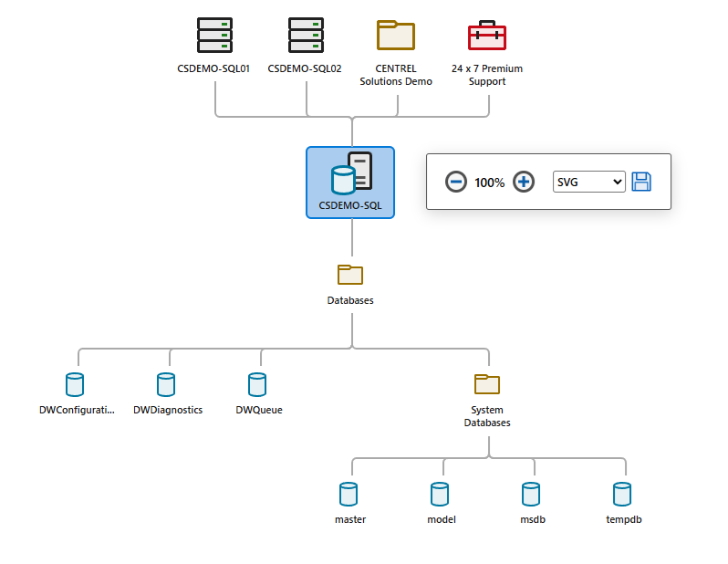Click the Databases label text
This screenshot has width=728, height=564.
click(x=350, y=300)
